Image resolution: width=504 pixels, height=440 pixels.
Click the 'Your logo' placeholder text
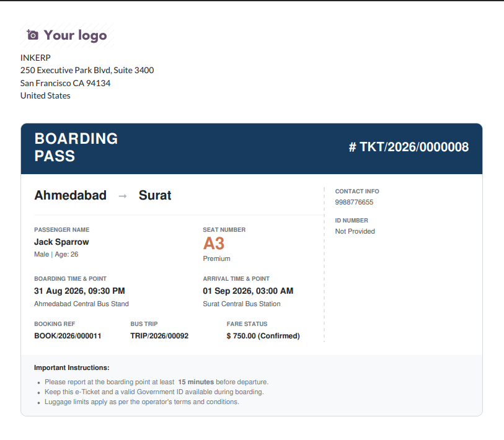coord(75,35)
